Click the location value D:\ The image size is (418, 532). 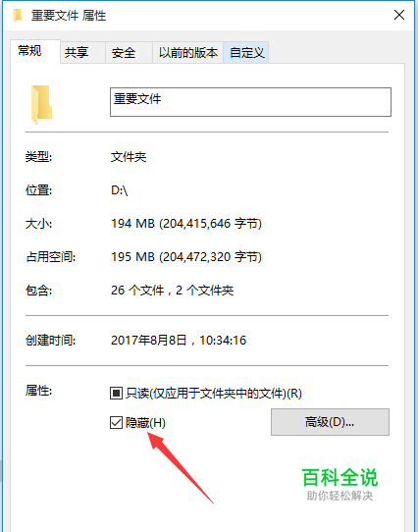pos(120,190)
